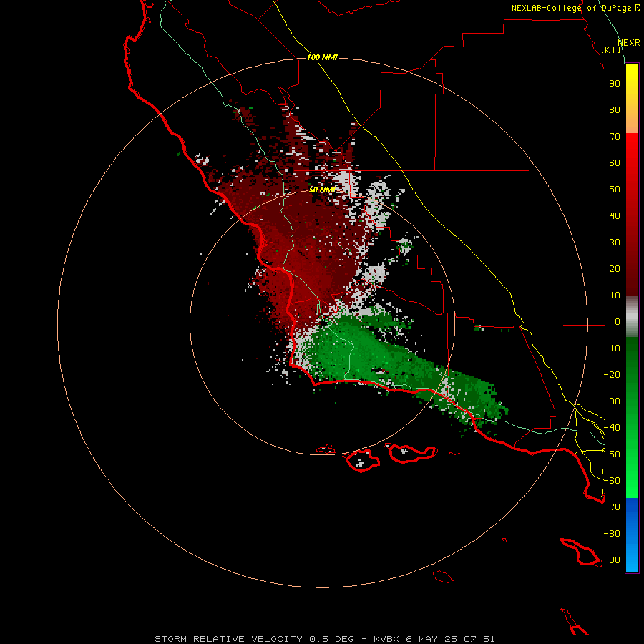Click the KVBX radar site identifier in caption
The width and height of the screenshot is (644, 644).
386,639
